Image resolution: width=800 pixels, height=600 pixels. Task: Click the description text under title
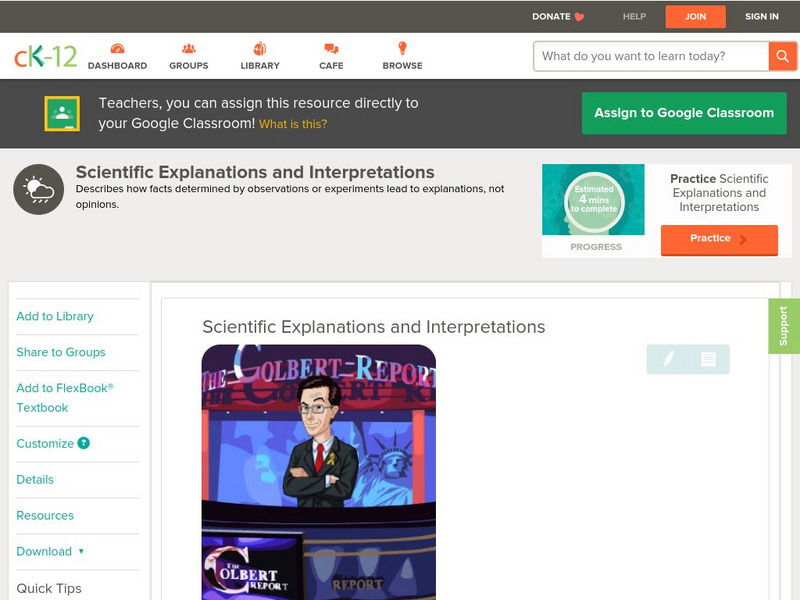pos(290,196)
